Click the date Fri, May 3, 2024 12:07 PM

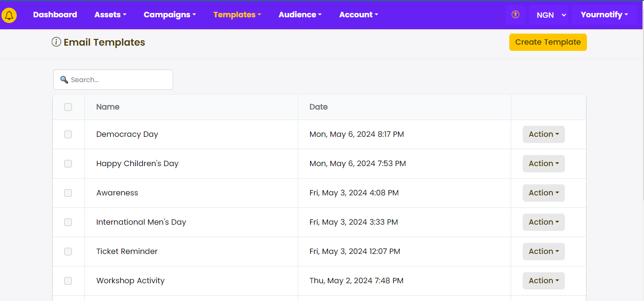pyautogui.click(x=355, y=252)
